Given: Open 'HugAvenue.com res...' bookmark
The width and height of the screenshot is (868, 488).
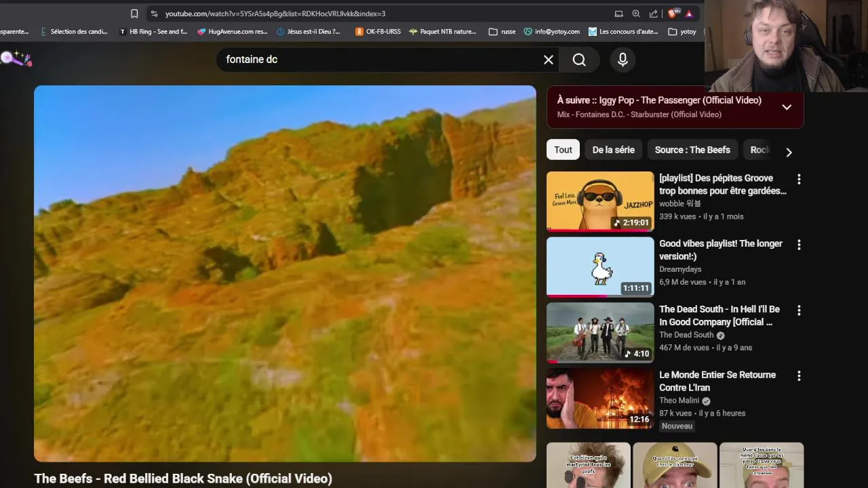Looking at the screenshot, I should [x=233, y=31].
